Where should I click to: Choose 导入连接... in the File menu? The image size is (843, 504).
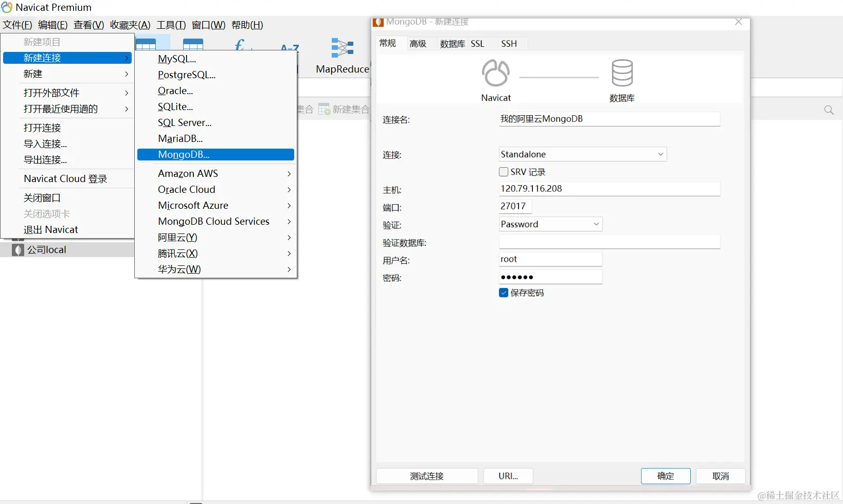pos(67,144)
